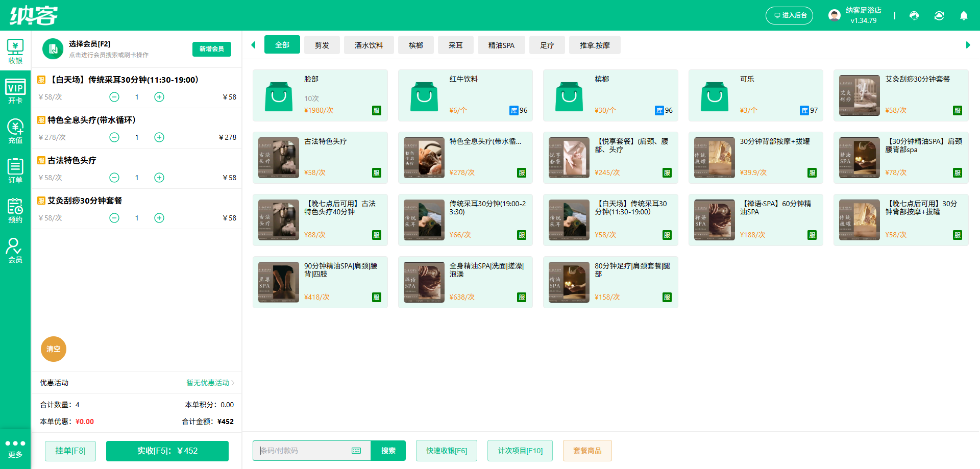Add 【悦享套餐】 ¥245/次 product card

tap(610, 158)
